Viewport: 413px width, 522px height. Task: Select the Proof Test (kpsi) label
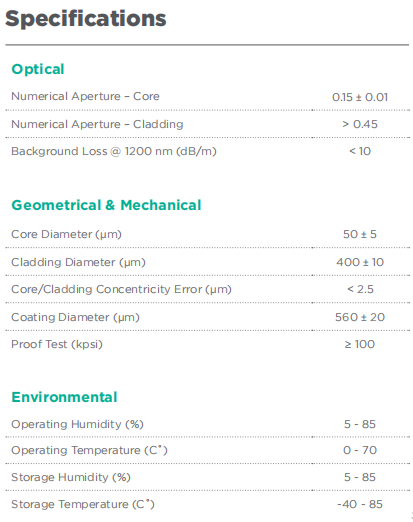pyautogui.click(x=57, y=344)
